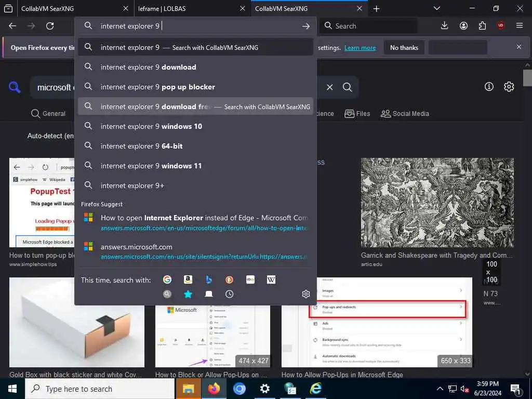Search bookmarks using the star icon
The width and height of the screenshot is (532, 399).
[x=188, y=294]
